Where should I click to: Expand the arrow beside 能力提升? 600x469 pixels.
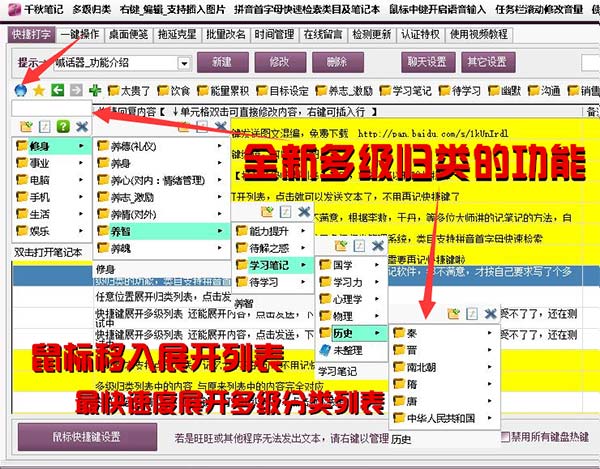(x=303, y=231)
